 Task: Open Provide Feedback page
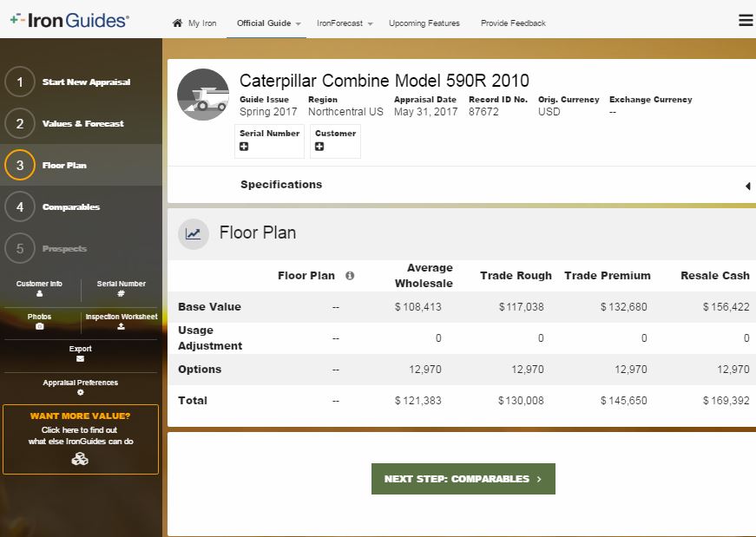[513, 23]
